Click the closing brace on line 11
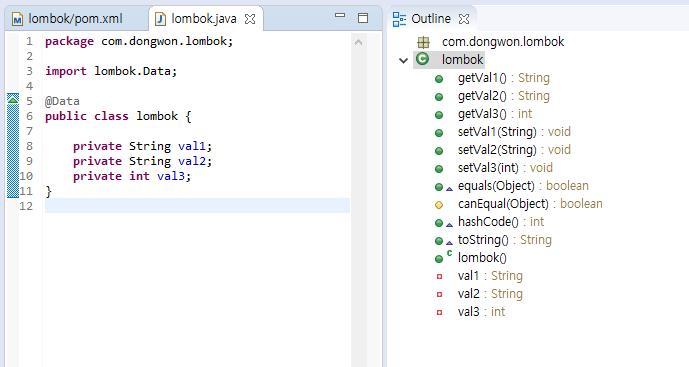The height and width of the screenshot is (367, 689). [x=48, y=191]
